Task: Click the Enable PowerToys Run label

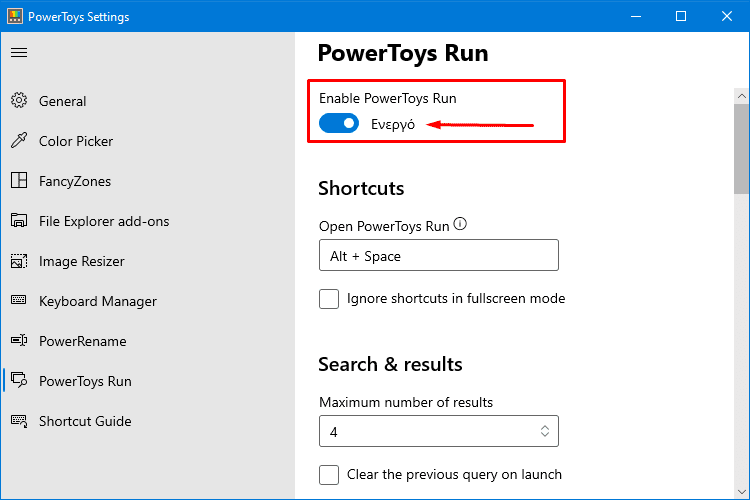Action: pyautogui.click(x=388, y=99)
